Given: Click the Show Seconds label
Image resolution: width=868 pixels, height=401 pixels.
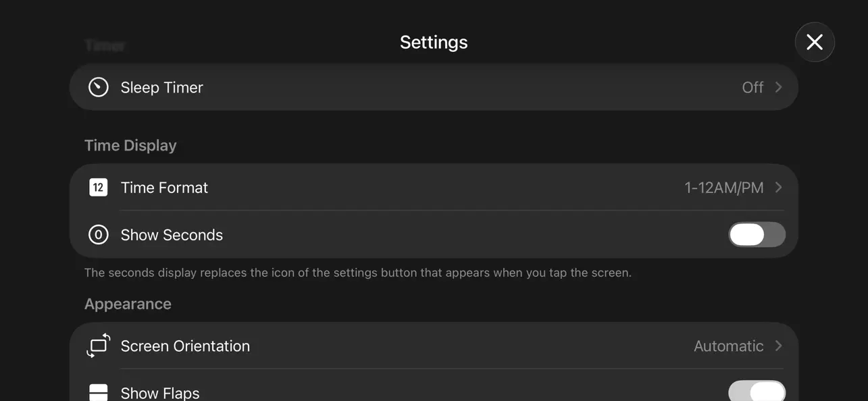Looking at the screenshot, I should 172,235.
